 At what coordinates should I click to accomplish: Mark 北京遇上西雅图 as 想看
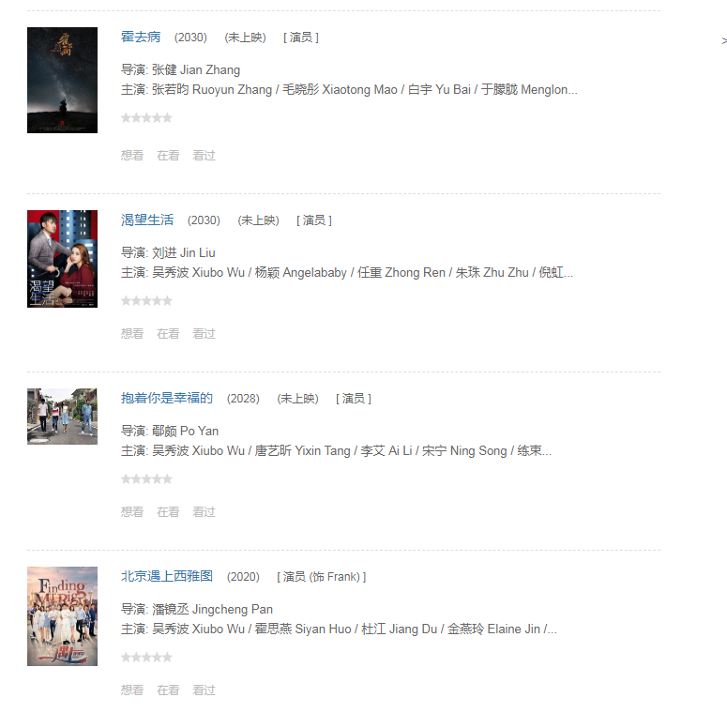click(x=132, y=690)
